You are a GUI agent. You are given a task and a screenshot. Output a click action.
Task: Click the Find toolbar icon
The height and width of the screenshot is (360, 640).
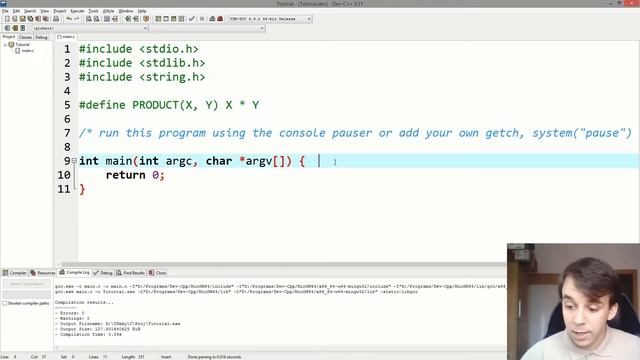(89, 19)
